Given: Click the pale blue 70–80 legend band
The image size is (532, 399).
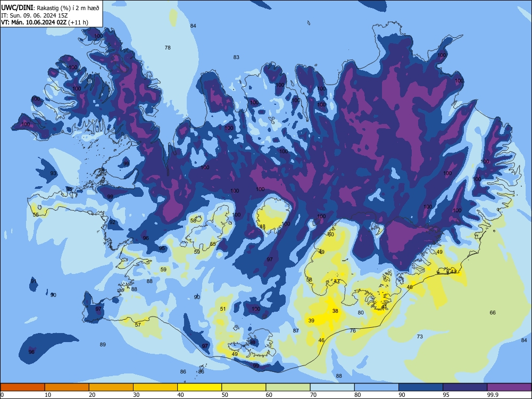Looking at the screenshot, I should [x=332, y=387].
